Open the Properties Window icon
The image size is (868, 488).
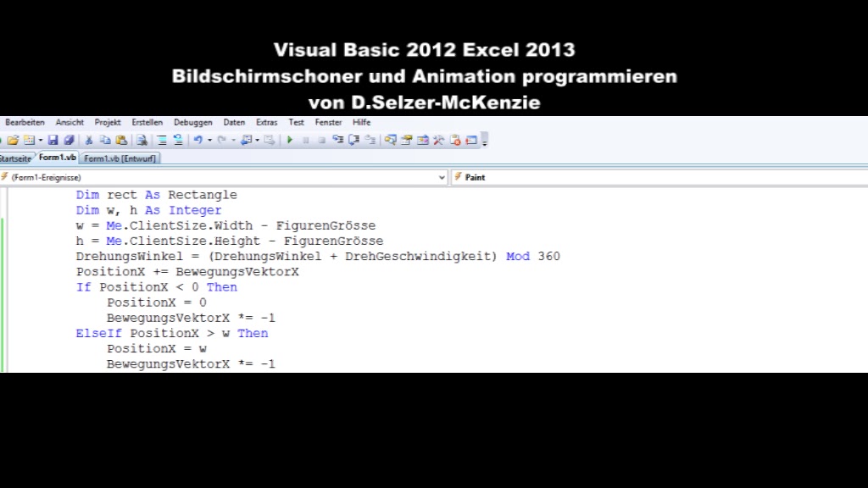407,141
